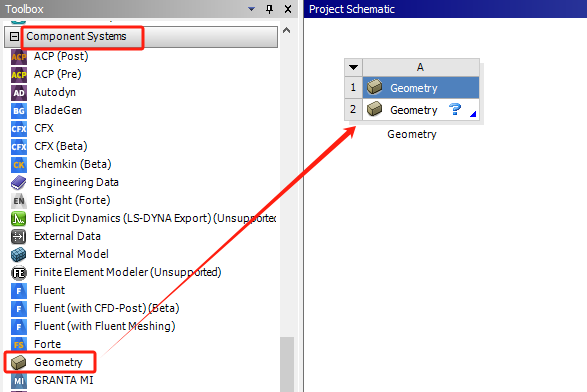Click the BladeGen BG icon
The height and width of the screenshot is (392, 587).
point(19,111)
